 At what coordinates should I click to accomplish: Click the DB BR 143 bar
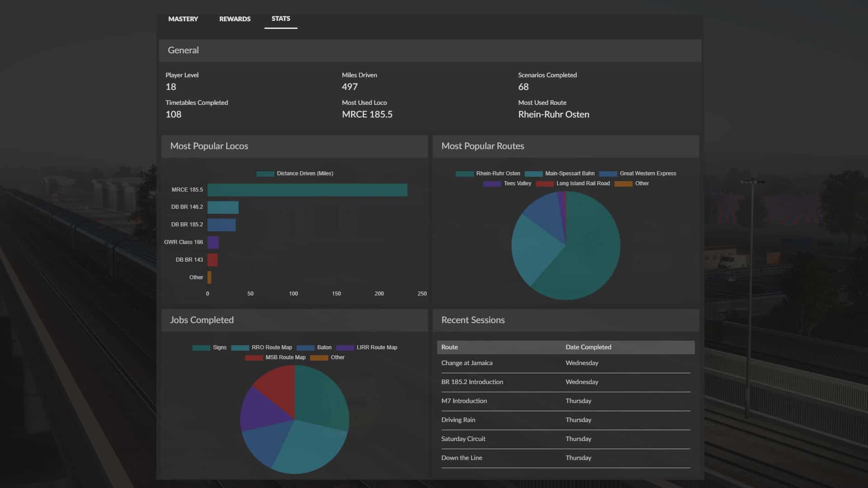click(x=212, y=260)
